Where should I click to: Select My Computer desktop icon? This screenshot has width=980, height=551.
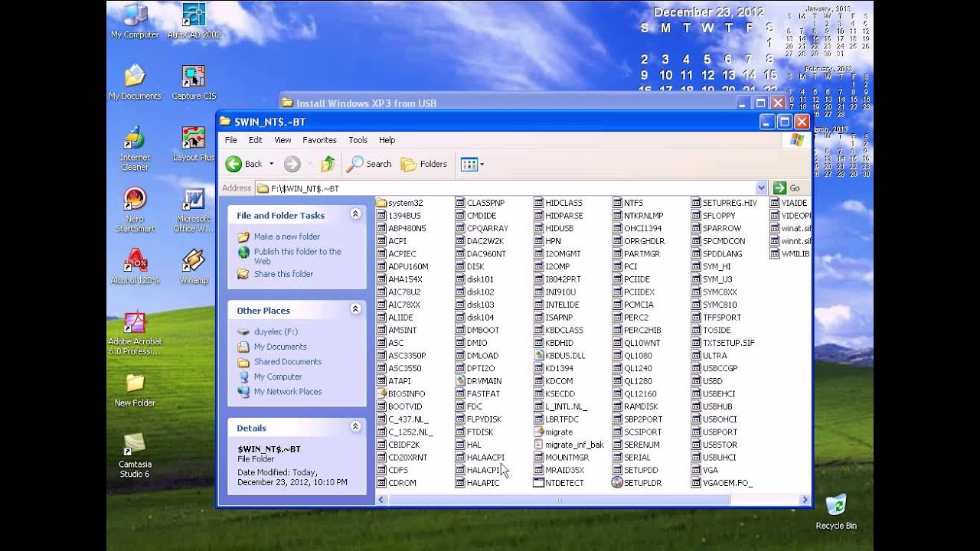(135, 21)
